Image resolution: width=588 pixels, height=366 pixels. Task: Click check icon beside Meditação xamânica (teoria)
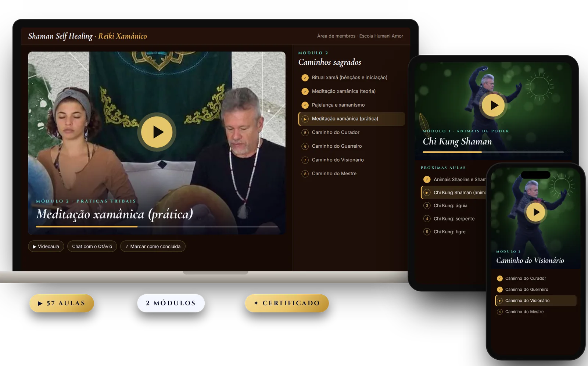(x=305, y=91)
